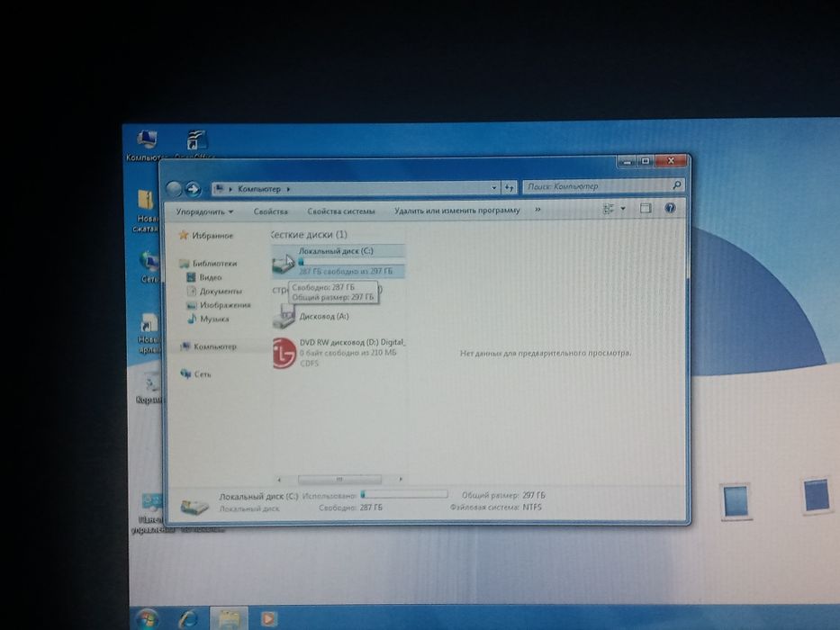
Task: Select Избранное in the navigation pane
Action: (x=212, y=236)
